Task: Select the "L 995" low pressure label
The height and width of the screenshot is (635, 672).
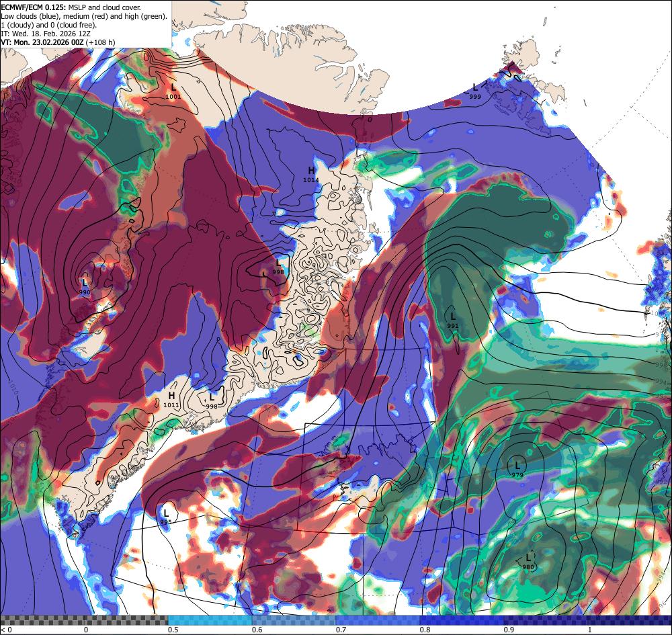Action: click(x=165, y=517)
